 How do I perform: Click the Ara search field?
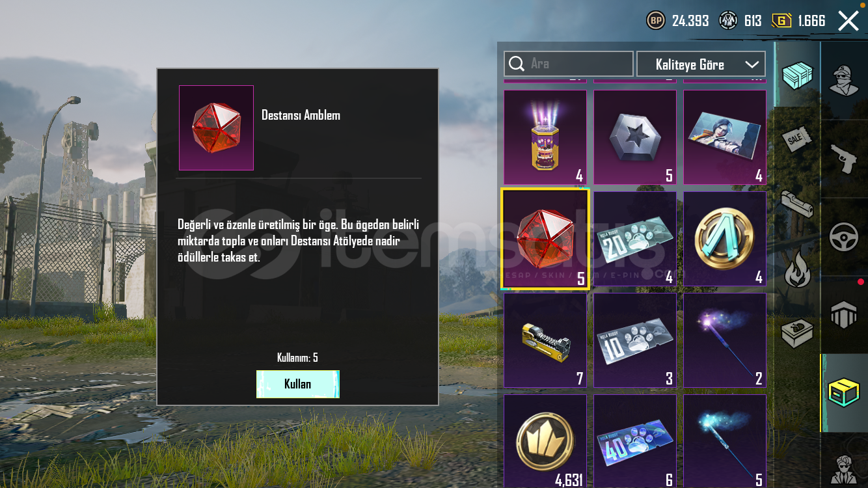(569, 64)
